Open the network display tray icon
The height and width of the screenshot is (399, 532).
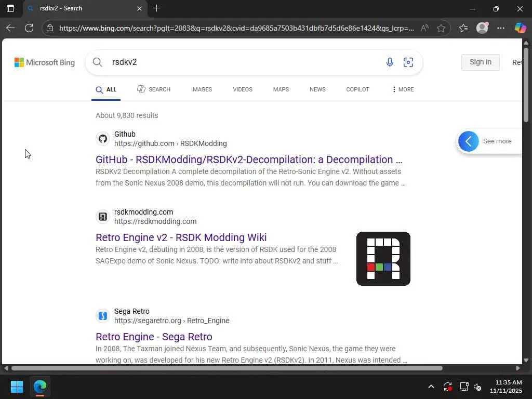464,387
